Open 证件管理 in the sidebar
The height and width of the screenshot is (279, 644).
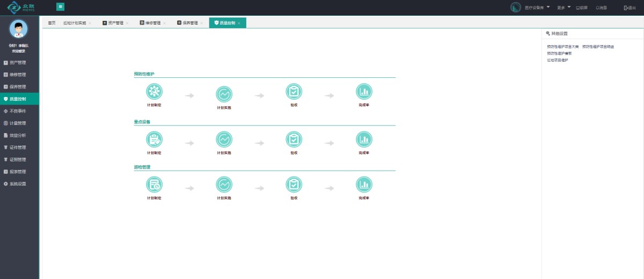point(19,148)
